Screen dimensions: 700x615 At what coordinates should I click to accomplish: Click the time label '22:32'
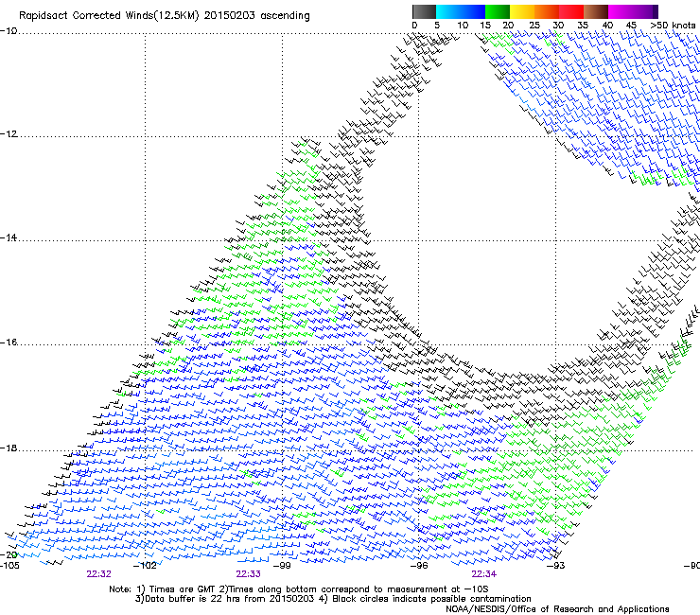[x=98, y=574]
